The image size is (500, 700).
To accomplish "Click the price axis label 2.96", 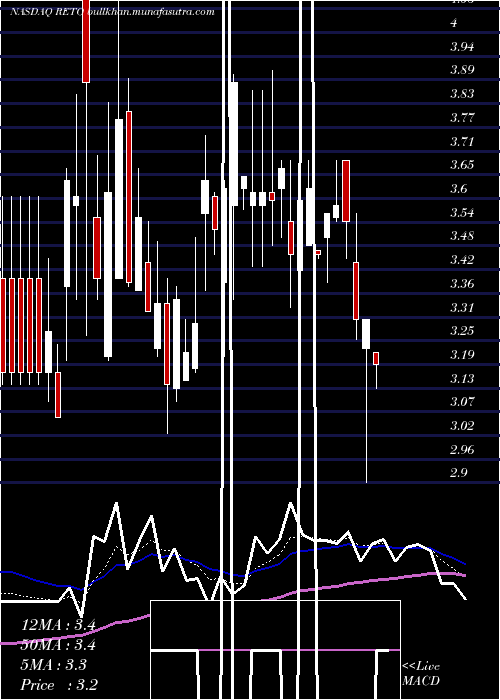I will [462, 449].
